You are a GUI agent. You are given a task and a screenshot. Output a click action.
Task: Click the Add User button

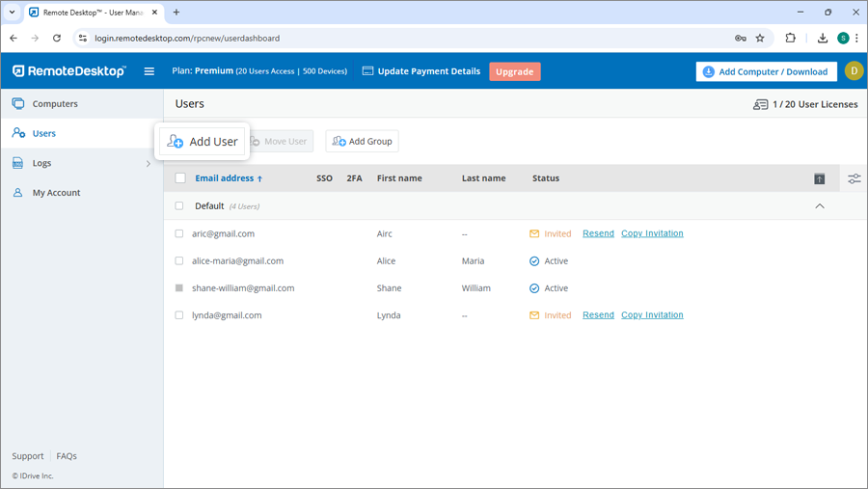click(203, 141)
